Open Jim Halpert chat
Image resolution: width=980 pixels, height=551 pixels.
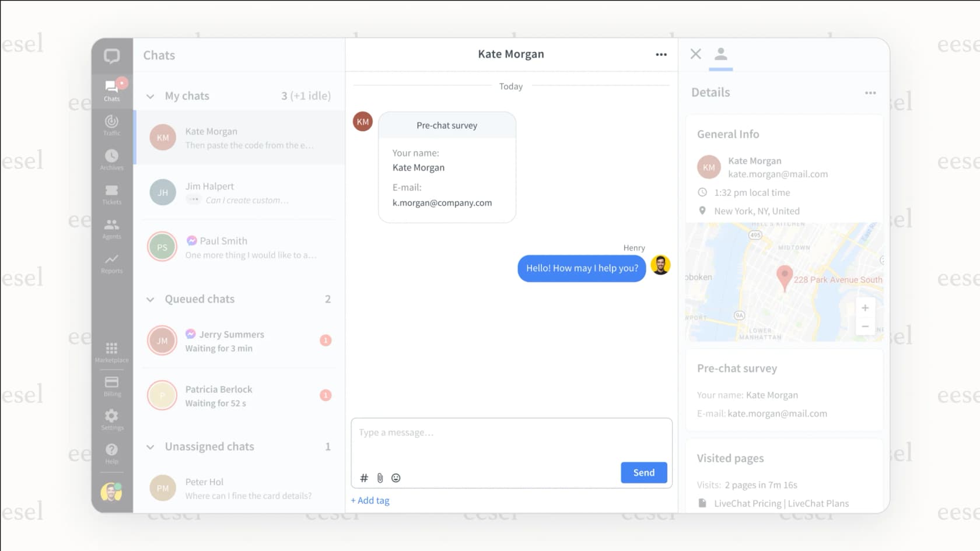(x=239, y=192)
